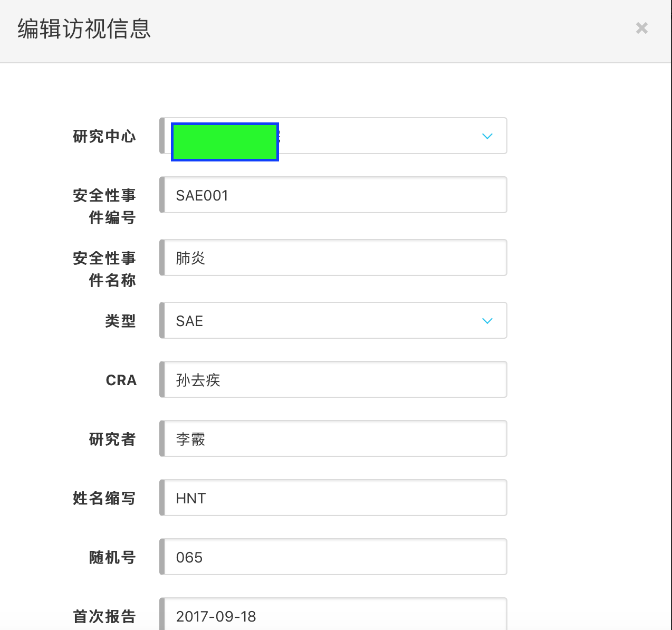Click the 安全性事件名称 field containing 肺炎
The image size is (672, 630).
(334, 258)
